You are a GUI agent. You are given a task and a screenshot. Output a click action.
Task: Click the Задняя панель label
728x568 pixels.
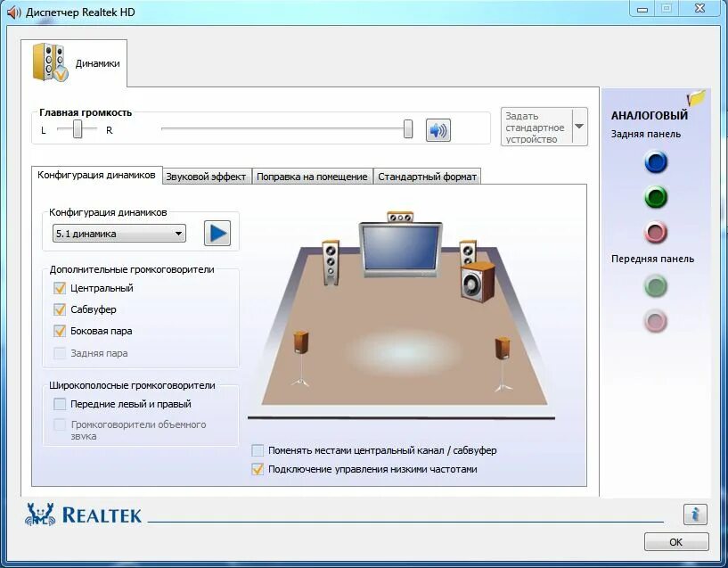[x=646, y=134]
